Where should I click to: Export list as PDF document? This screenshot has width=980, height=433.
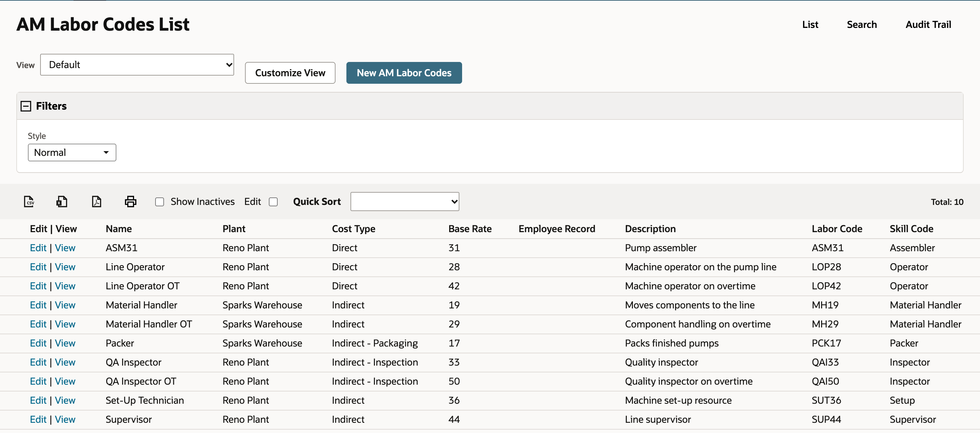(97, 201)
